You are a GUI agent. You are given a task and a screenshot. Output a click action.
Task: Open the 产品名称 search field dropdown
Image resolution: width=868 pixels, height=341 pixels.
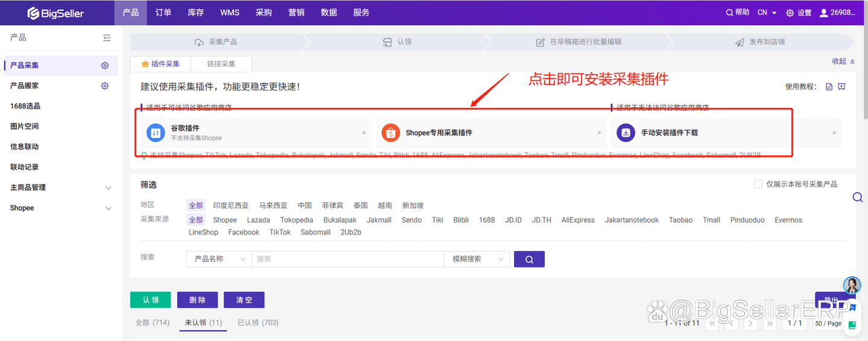pyautogui.click(x=219, y=259)
